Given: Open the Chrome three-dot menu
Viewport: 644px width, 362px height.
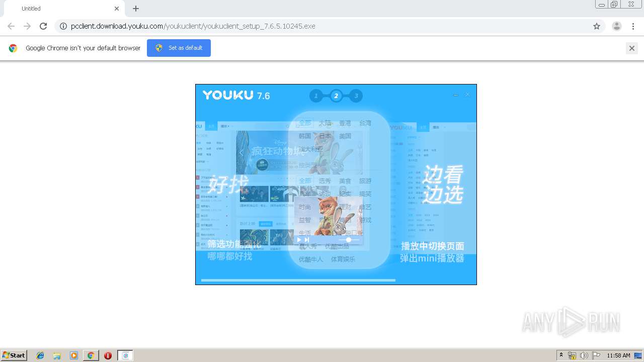Looking at the screenshot, I should coord(633,26).
